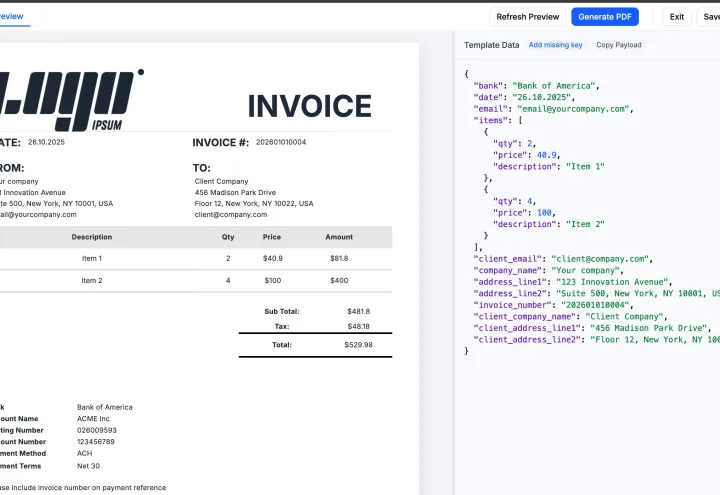Click the "company_name" line in the JSON
Screen dimensions: 720x495
pyautogui.click(x=549, y=270)
